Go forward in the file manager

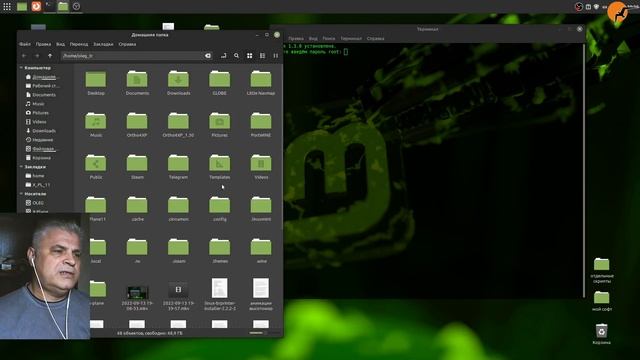point(37,56)
